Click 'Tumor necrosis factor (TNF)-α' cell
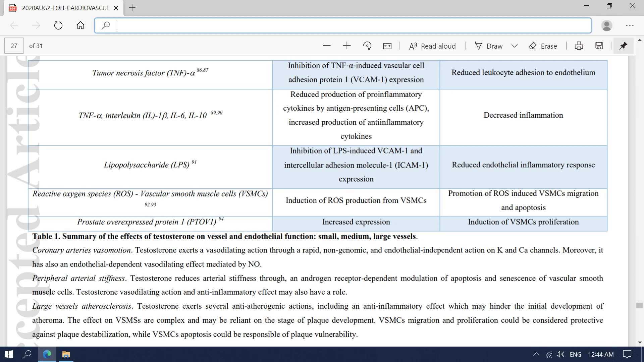The height and width of the screenshot is (362, 644). point(150,74)
